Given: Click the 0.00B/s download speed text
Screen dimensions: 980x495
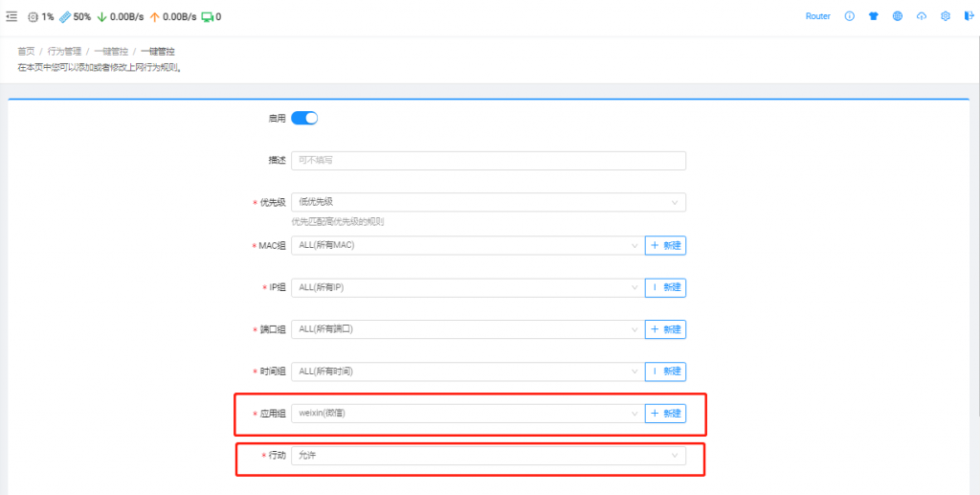Looking at the screenshot, I should click(127, 17).
